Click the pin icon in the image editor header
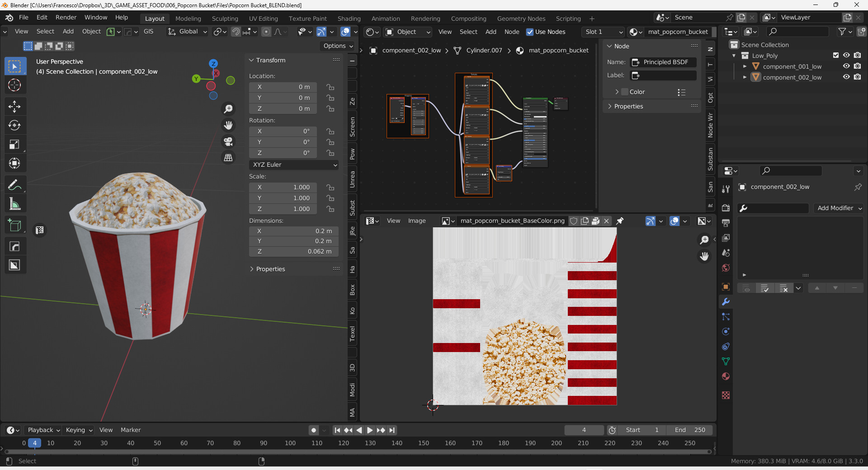The image size is (868, 470). pos(620,221)
